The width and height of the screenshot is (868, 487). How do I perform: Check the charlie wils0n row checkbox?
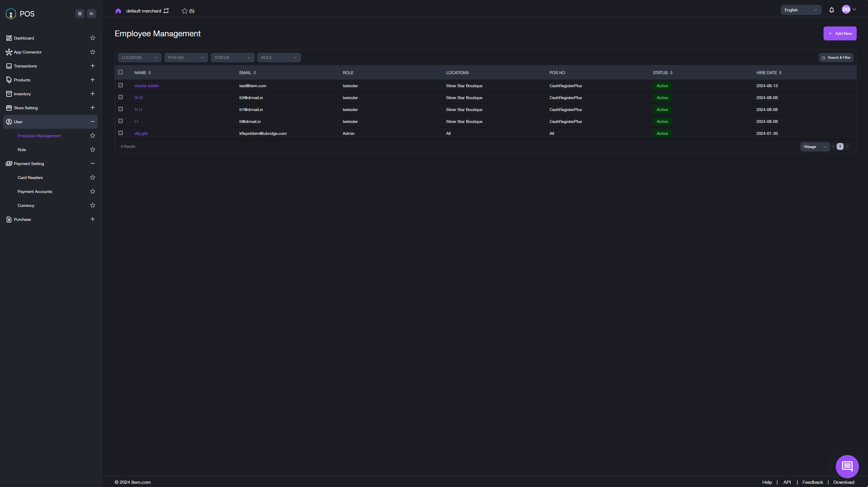click(x=121, y=85)
